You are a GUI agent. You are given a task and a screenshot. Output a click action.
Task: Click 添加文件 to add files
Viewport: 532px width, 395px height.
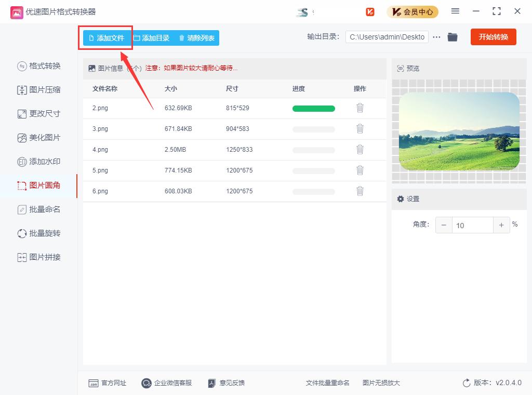(107, 38)
